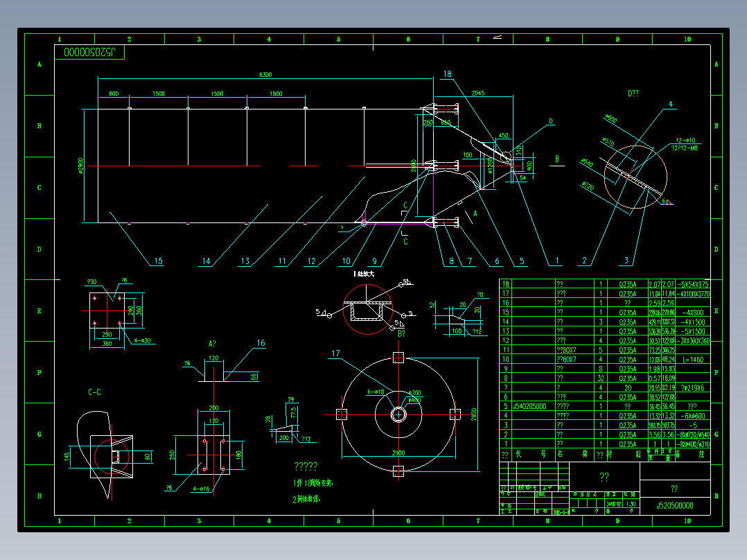This screenshot has height=560, width=747.
Task: Select balloon callout 16 next to view A
Action: (261, 342)
